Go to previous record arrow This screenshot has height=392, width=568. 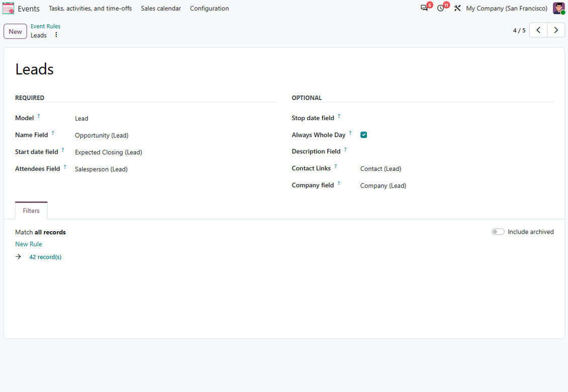[x=538, y=30]
